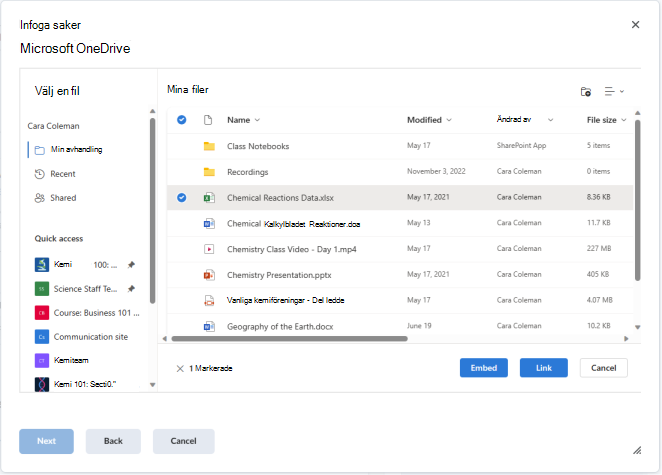Clear selection with the X beside 1 Markerade

[x=180, y=369]
